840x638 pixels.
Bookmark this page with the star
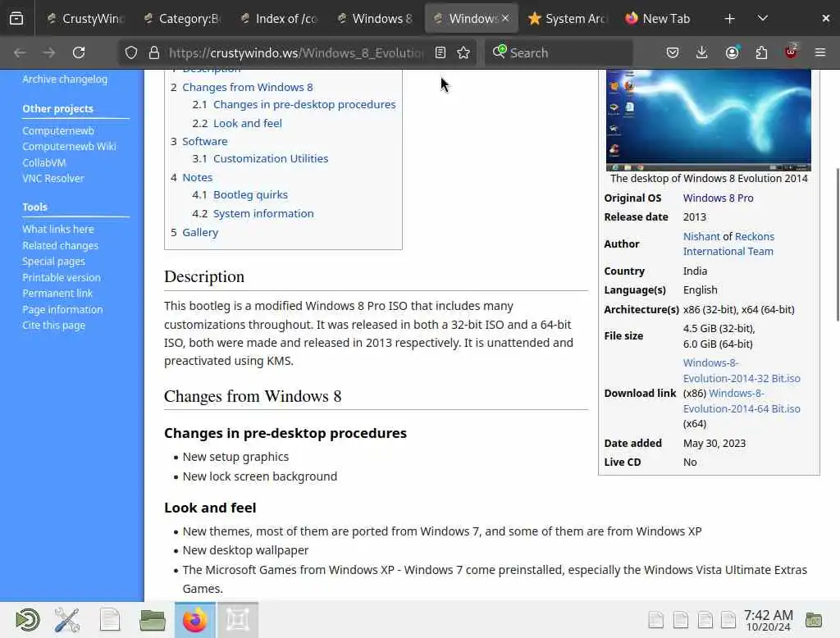tap(463, 52)
